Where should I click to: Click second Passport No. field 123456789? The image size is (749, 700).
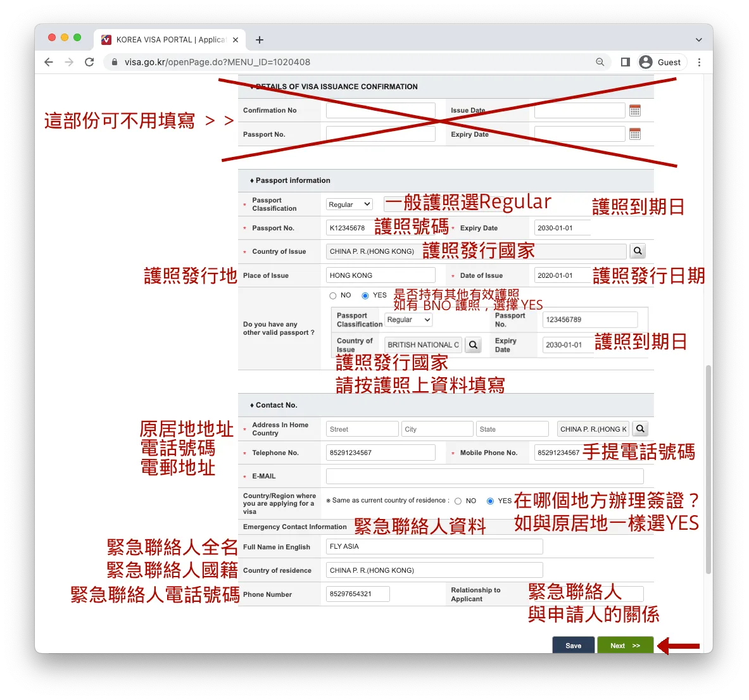[x=590, y=320]
